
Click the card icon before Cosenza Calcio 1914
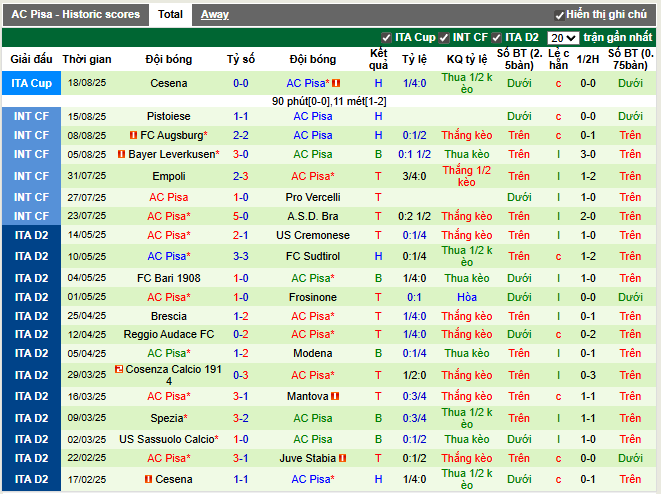click(119, 369)
